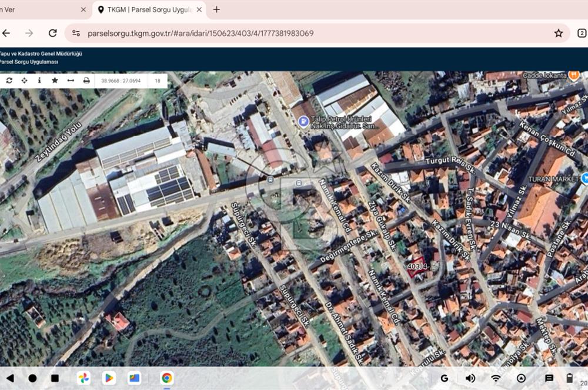The image size is (588, 390).
Task: Select the locate crosshair tool
Action: tap(24, 80)
